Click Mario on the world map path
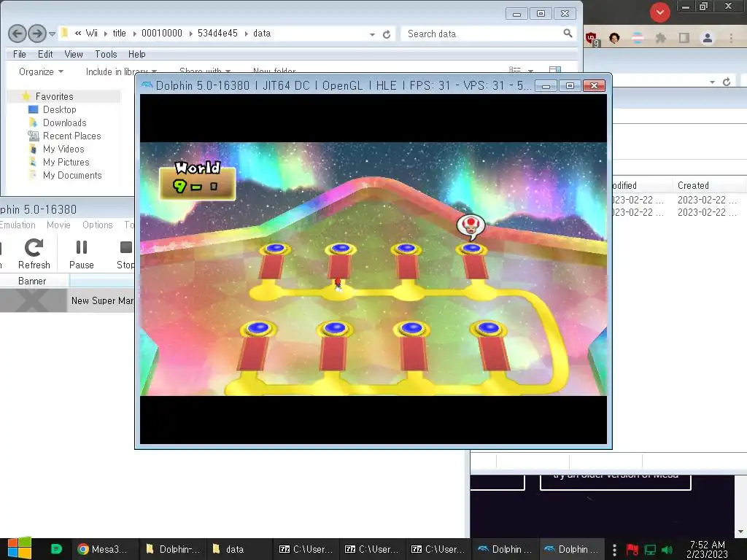 coord(338,284)
